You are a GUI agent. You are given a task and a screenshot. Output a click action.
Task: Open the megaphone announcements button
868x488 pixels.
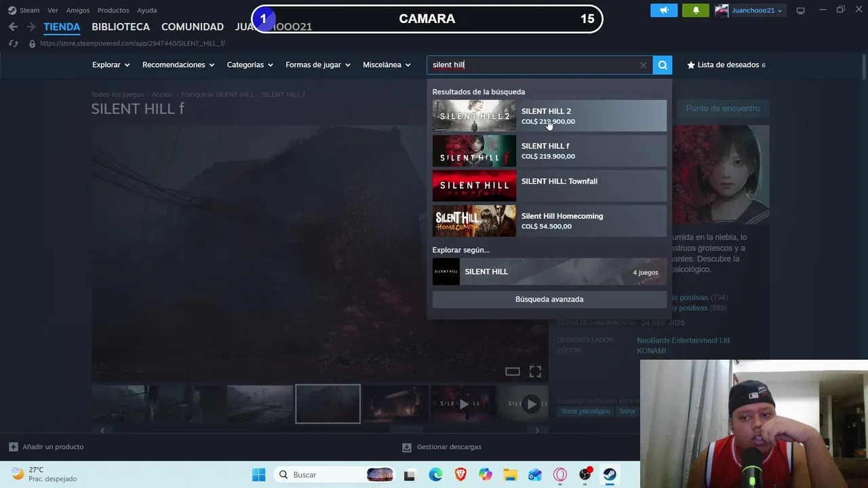tap(664, 10)
